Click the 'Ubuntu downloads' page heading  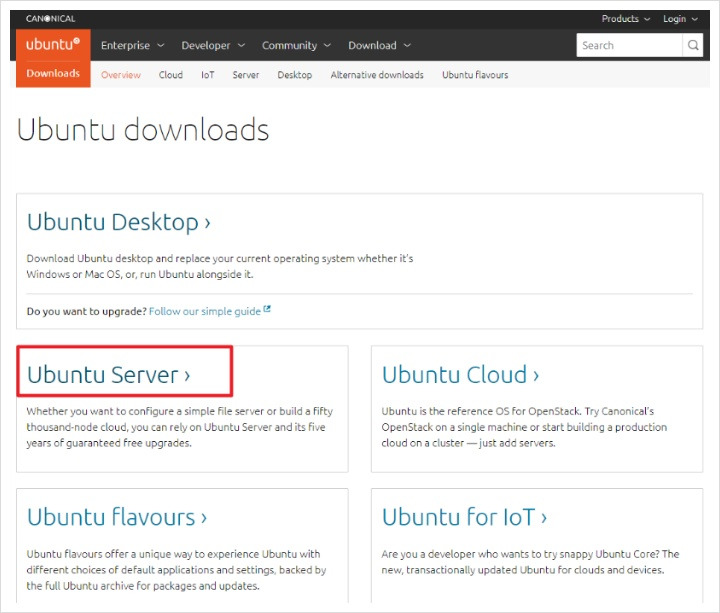(143, 129)
